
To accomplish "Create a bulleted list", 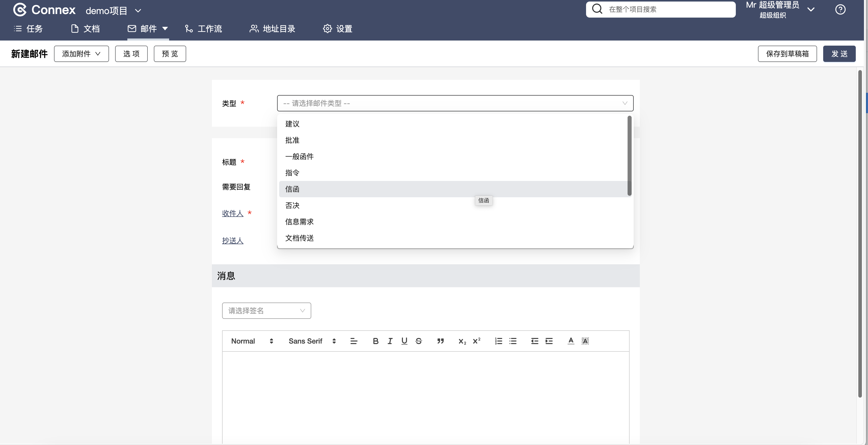I will [x=513, y=341].
